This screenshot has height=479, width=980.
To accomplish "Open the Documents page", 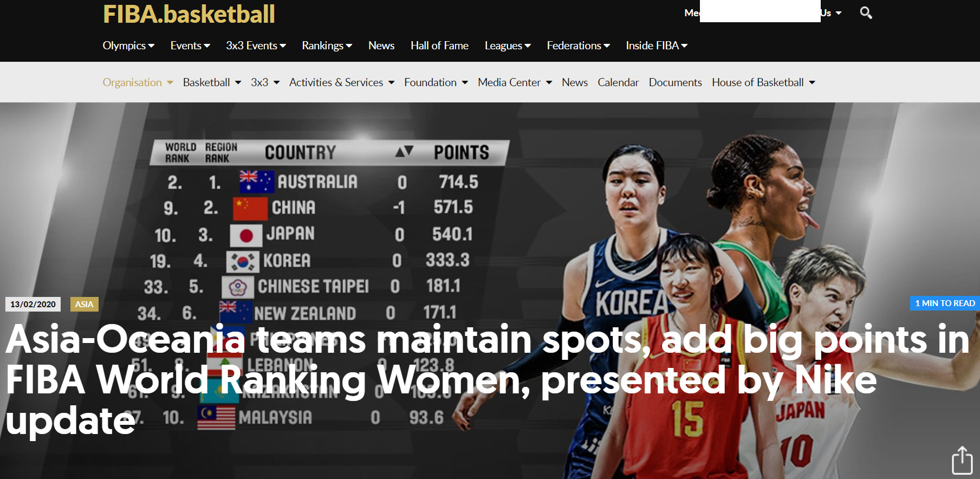I will [x=675, y=82].
